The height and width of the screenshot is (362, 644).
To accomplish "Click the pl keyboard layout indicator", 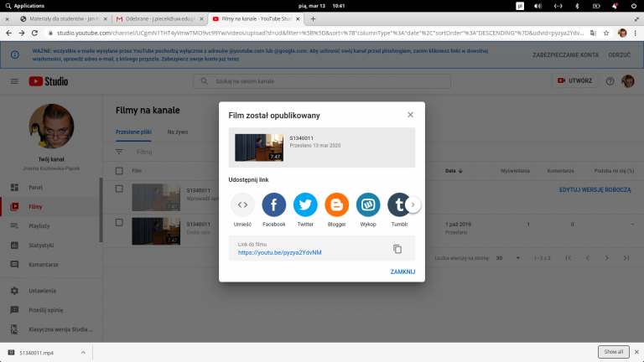I will point(520,6).
